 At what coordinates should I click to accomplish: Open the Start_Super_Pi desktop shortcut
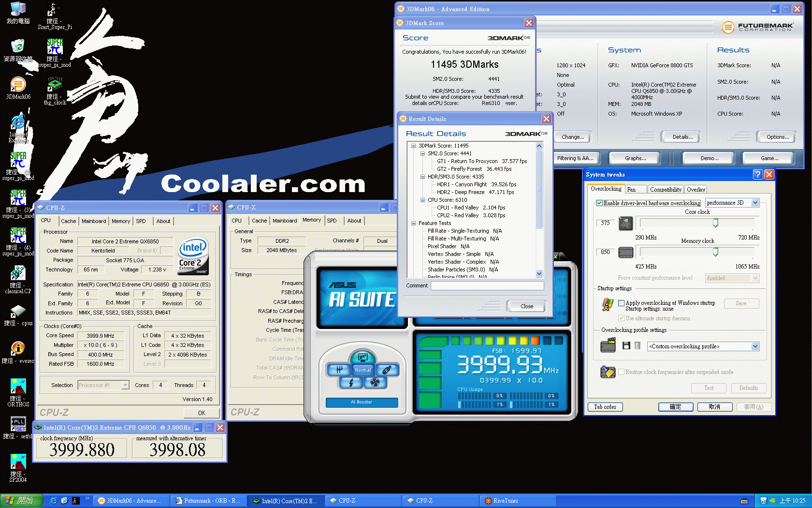[x=55, y=16]
